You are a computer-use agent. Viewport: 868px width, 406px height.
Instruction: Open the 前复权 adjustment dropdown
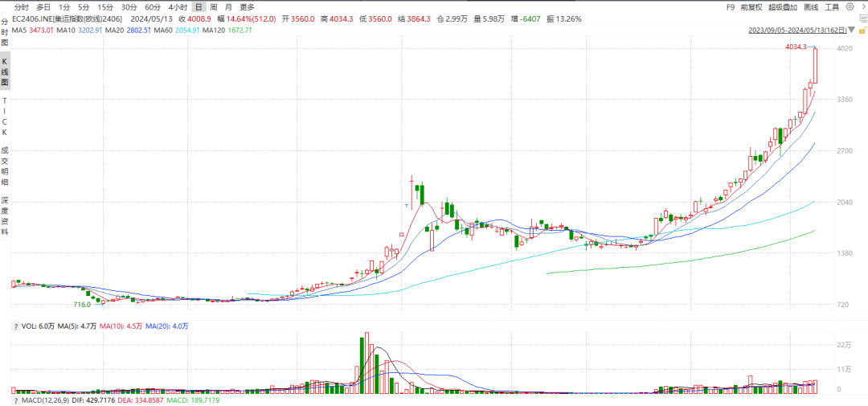click(x=751, y=7)
